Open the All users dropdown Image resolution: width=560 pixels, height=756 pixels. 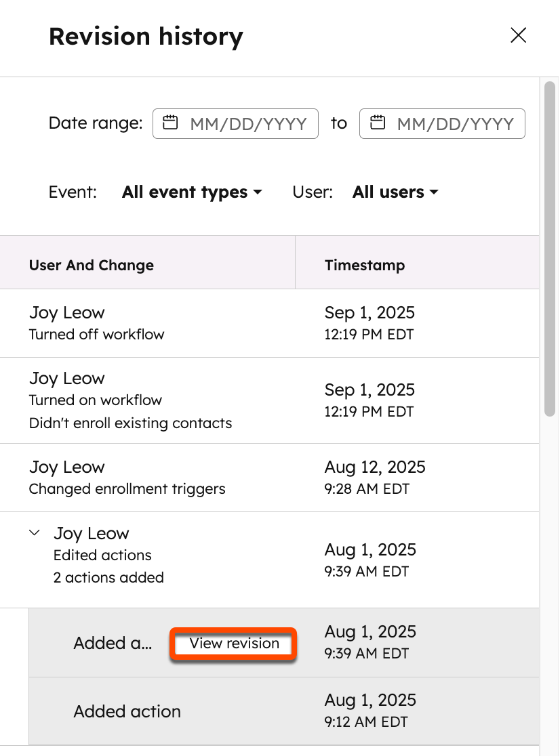[395, 192]
